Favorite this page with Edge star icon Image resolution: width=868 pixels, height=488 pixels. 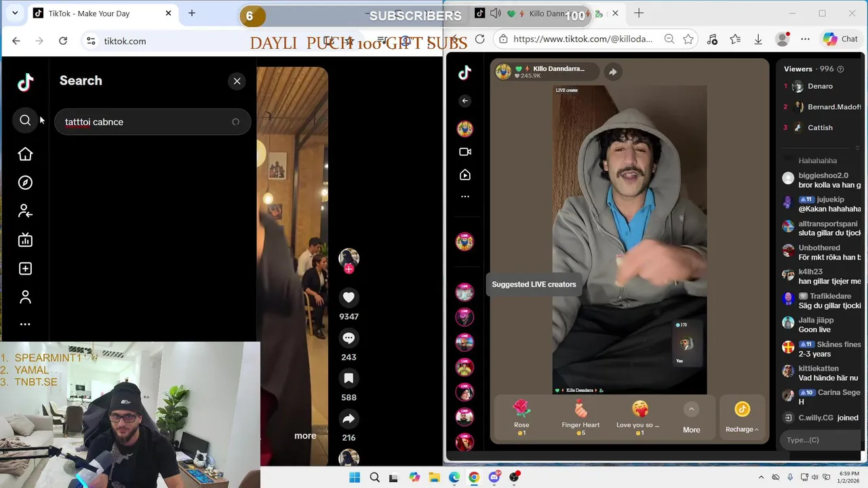(688, 39)
